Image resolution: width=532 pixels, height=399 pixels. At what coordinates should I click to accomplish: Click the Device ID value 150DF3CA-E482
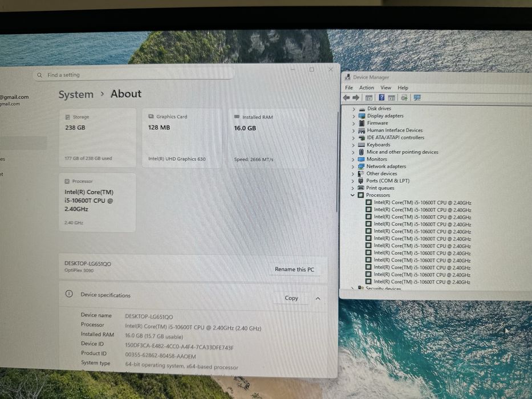179,347
